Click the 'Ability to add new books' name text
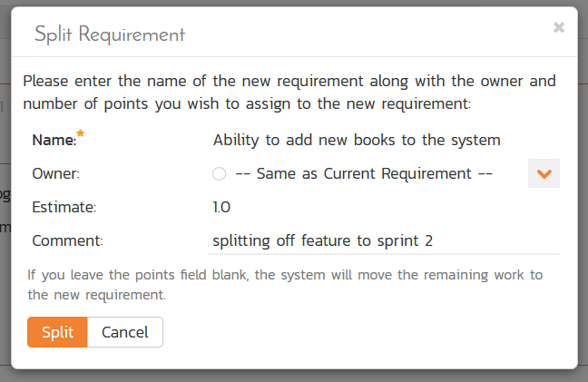 [357, 140]
